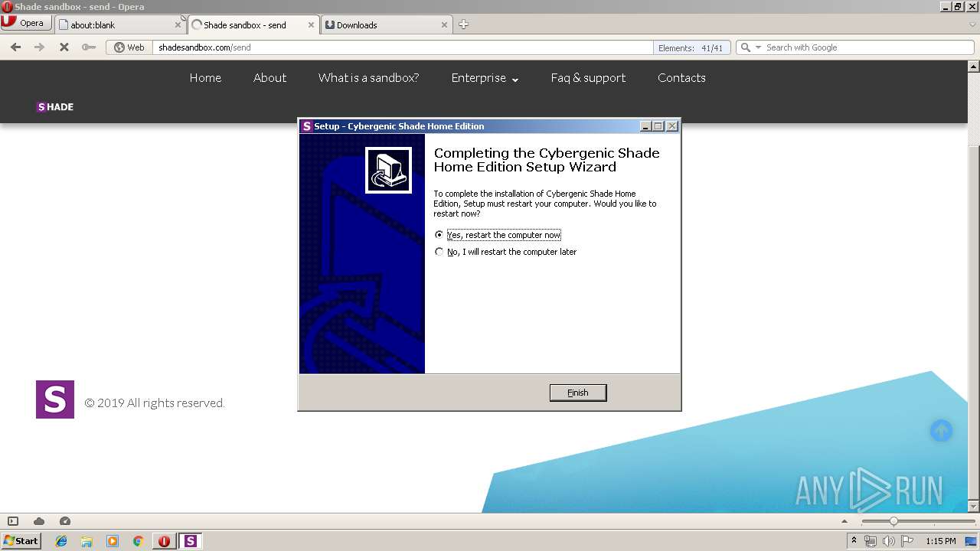This screenshot has height=551, width=980.
Task: Click the vertical page scrollbar
Action: point(974,287)
